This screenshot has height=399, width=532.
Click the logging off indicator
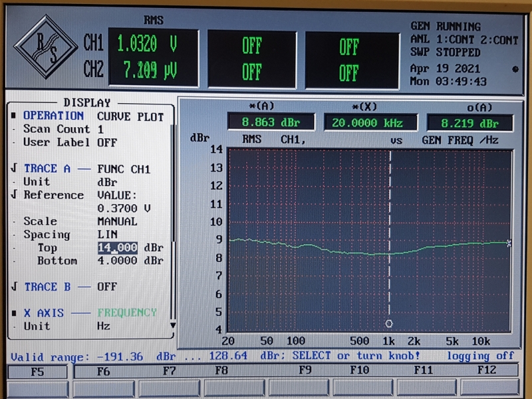pos(480,356)
